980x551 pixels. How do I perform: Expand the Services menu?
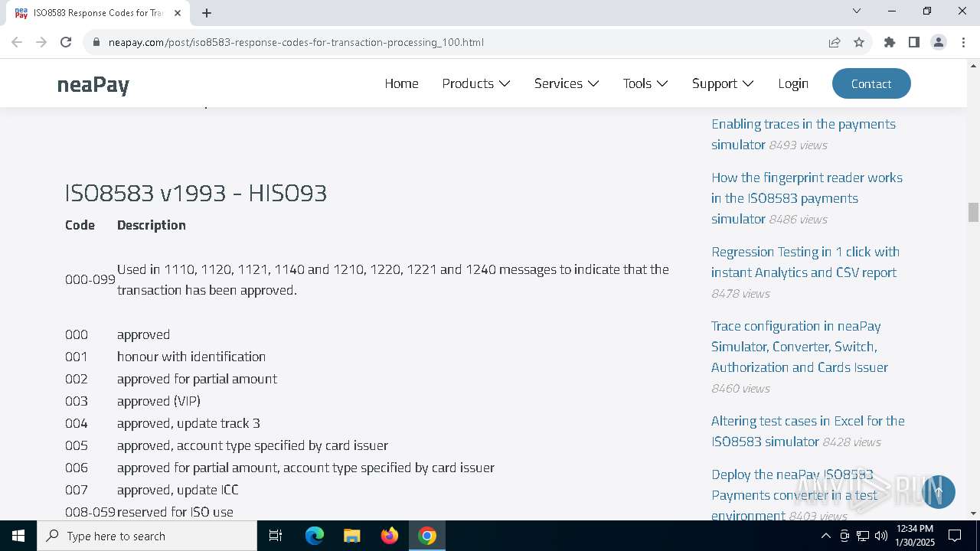tap(567, 83)
